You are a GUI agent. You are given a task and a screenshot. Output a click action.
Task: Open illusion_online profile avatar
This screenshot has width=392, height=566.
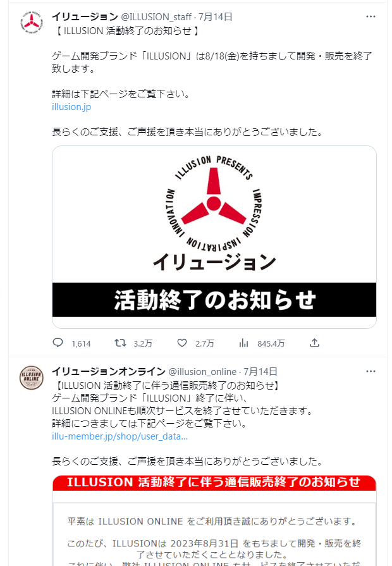coord(32,378)
